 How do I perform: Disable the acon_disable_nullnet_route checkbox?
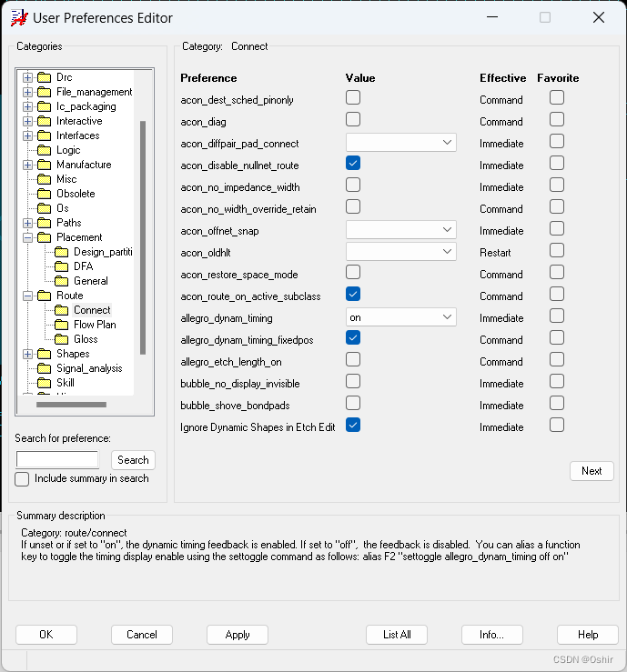[x=353, y=164]
